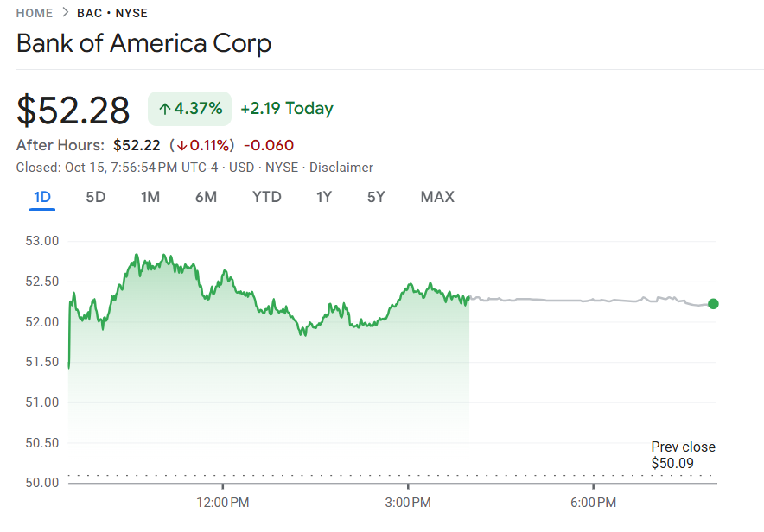
Task: Select the YTD chart tab
Action: pyautogui.click(x=266, y=197)
